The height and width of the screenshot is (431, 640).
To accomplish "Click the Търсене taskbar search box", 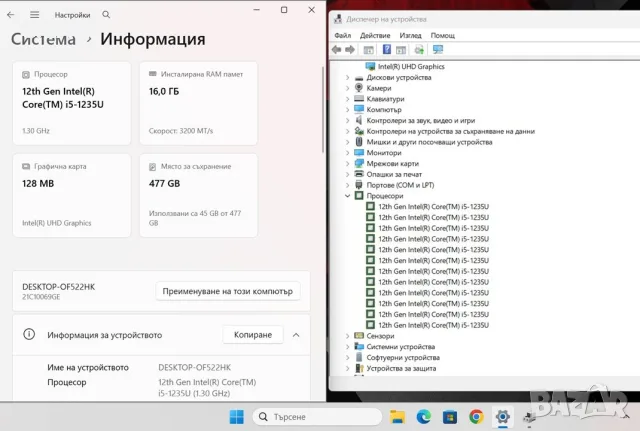I will tap(318, 417).
